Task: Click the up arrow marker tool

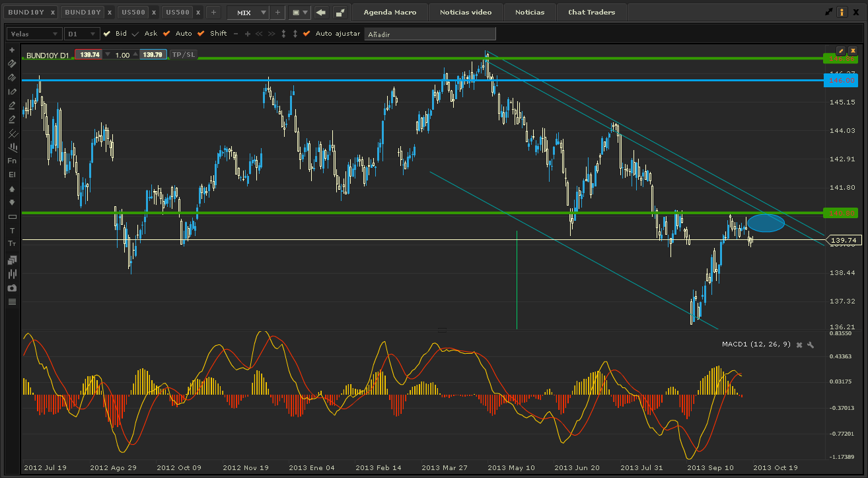Action: [12, 189]
